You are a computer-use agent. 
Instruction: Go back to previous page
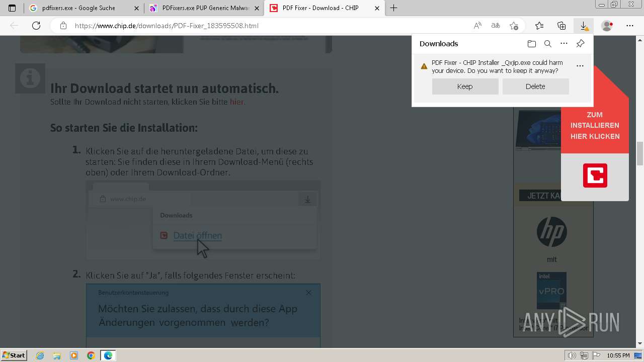click(14, 26)
